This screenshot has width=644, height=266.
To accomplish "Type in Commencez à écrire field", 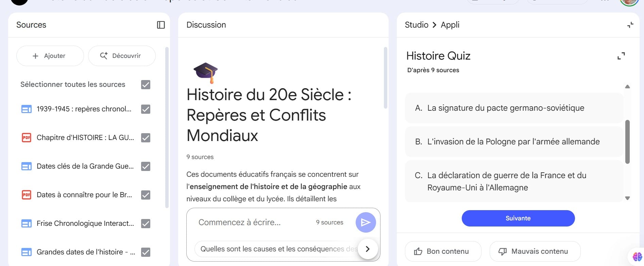I will coord(252,222).
